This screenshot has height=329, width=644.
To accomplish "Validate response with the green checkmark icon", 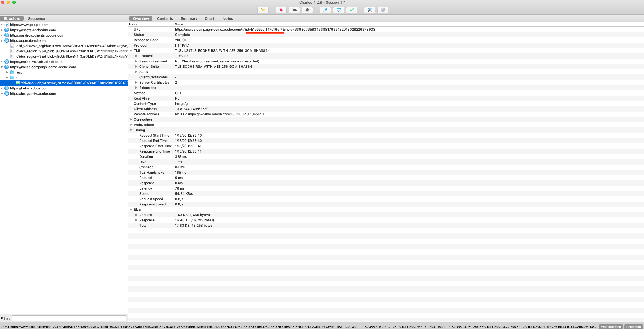I will [x=351, y=10].
